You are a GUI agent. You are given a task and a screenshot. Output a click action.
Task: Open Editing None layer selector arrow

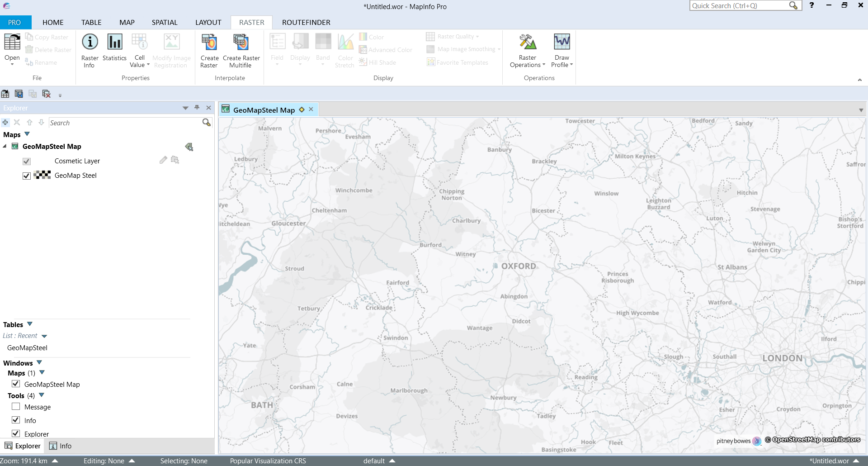coord(132,461)
